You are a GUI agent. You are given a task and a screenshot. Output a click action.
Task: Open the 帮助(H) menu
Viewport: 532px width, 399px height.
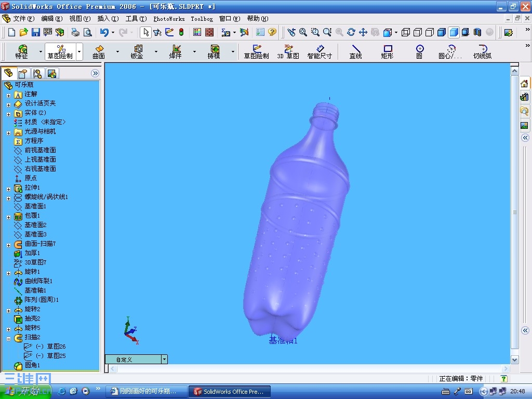click(x=258, y=18)
